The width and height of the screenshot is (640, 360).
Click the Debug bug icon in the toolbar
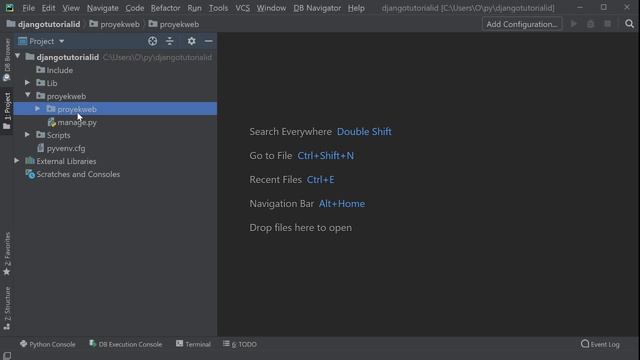pyautogui.click(x=591, y=24)
